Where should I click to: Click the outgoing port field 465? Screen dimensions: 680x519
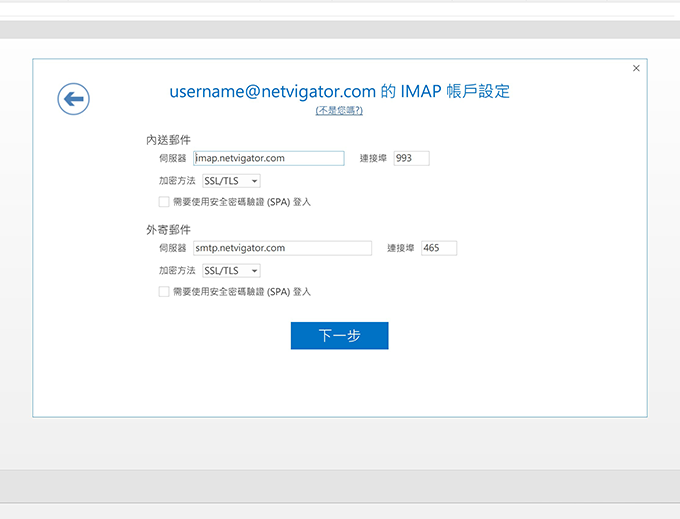439,248
